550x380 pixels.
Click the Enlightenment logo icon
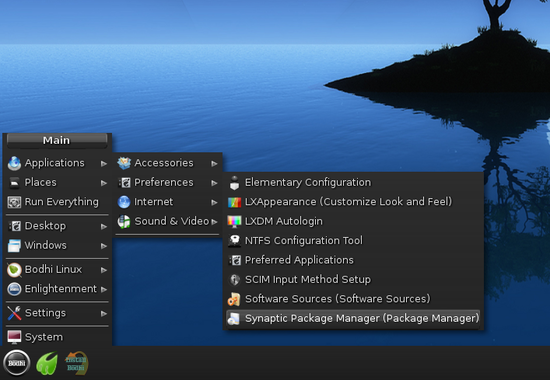point(14,289)
